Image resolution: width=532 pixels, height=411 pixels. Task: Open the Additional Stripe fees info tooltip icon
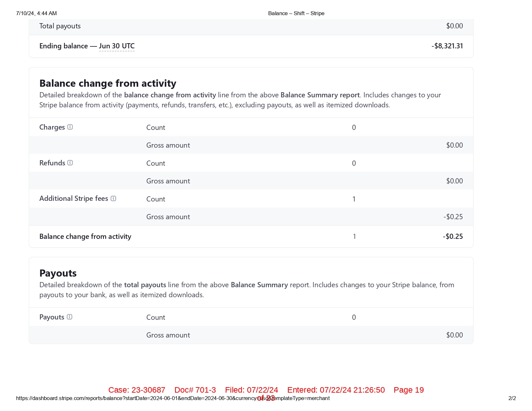[x=113, y=199]
